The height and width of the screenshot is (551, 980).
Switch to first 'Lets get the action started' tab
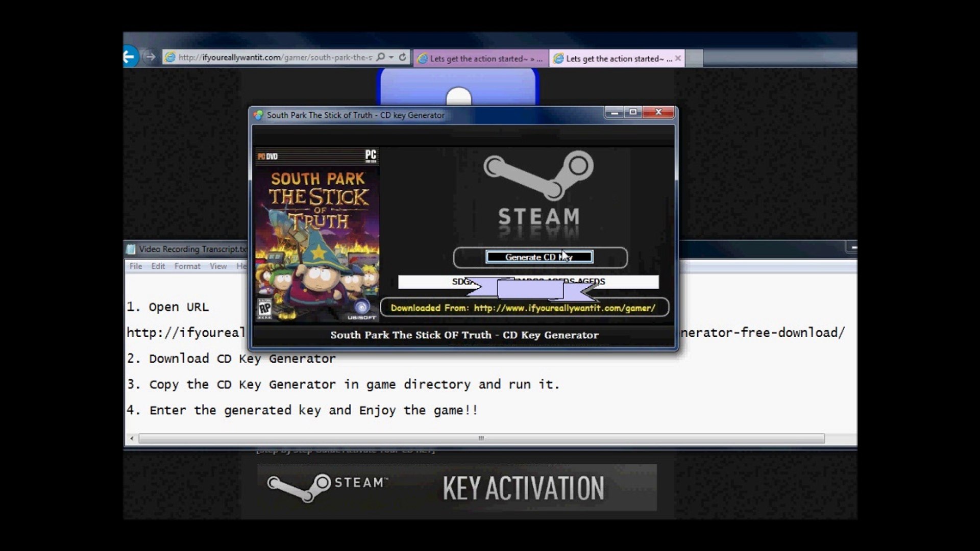(481, 59)
